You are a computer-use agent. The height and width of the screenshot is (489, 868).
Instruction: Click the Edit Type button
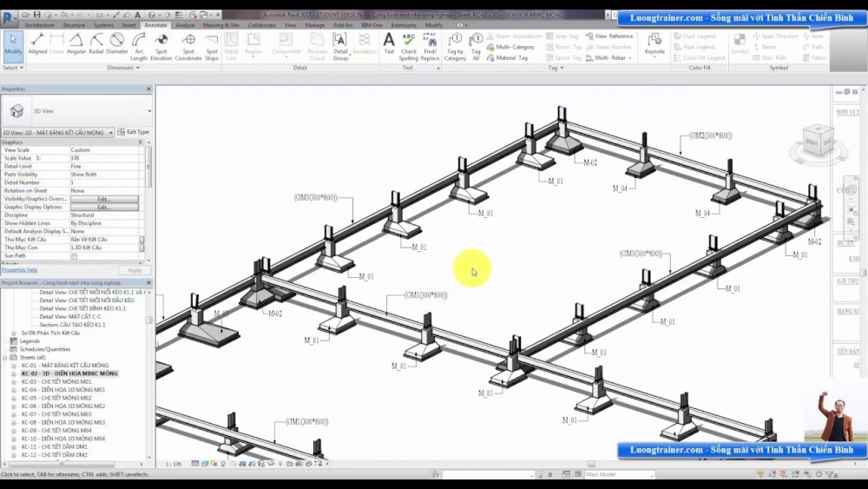click(134, 132)
